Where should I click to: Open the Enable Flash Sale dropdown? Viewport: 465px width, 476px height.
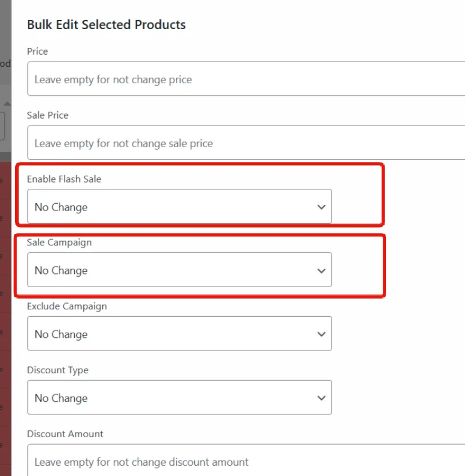tap(179, 207)
